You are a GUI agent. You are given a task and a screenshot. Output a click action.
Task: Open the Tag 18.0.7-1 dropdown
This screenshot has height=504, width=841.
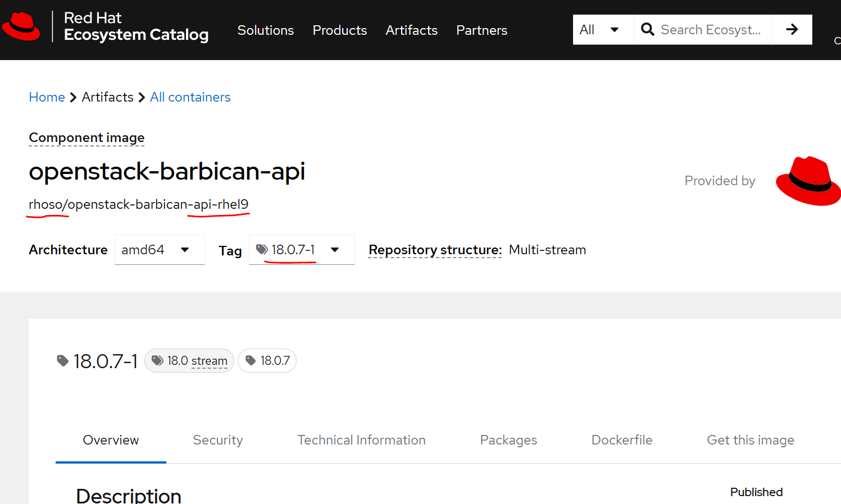pos(302,250)
